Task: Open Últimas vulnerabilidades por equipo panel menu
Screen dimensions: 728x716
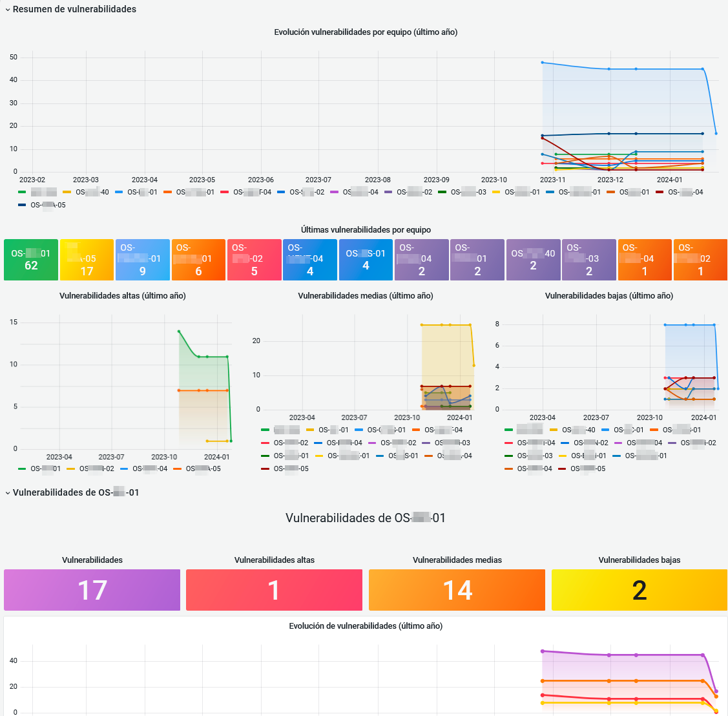Action: 366,230
